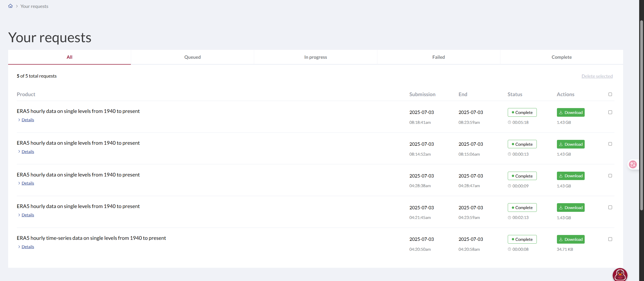Viewport: 644px width, 281px height.
Task: Click the home icon in breadcrumb
Action: pyautogui.click(x=10, y=6)
